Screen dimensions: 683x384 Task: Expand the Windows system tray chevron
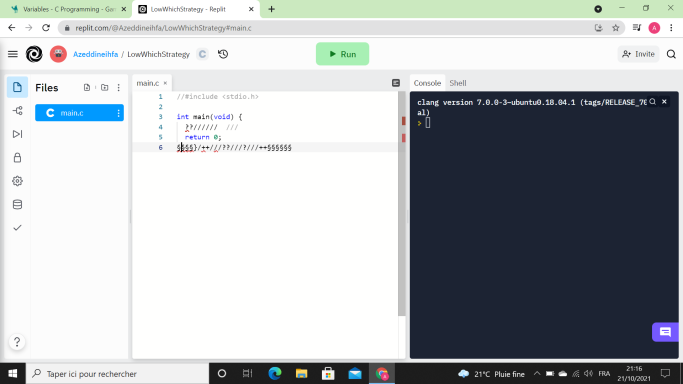point(537,374)
